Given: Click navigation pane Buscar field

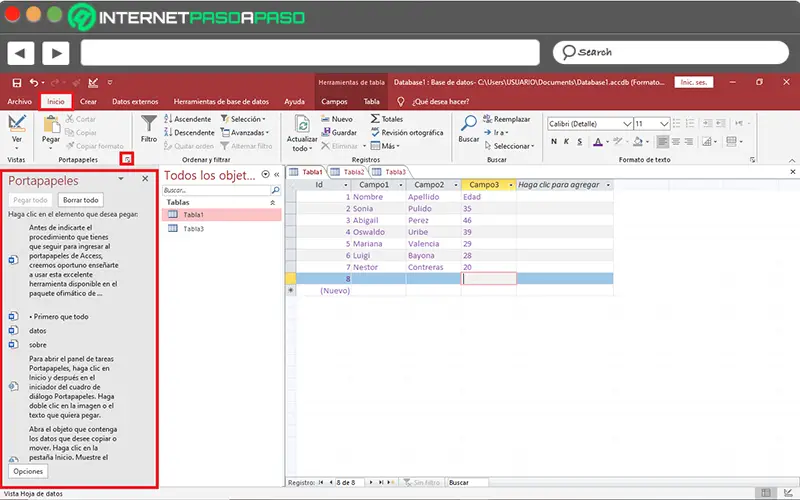Looking at the screenshot, I should pyautogui.click(x=217, y=190).
